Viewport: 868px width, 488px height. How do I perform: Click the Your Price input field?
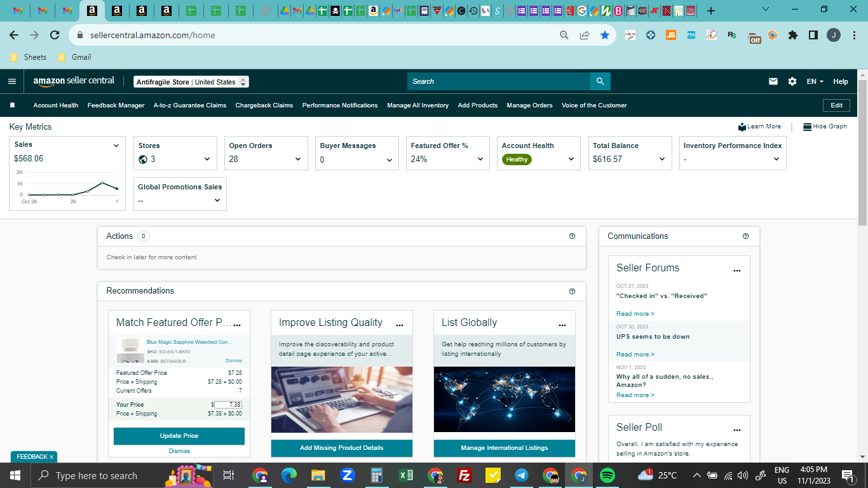pos(228,405)
